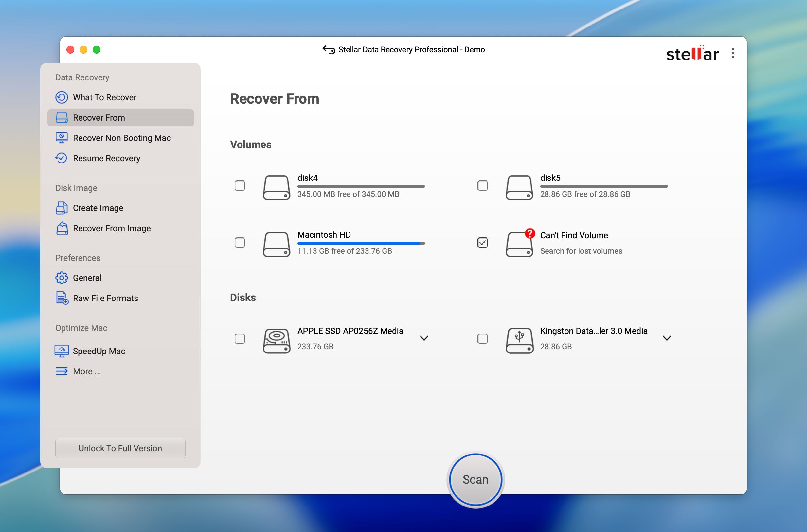Click the Can't Find Volume label
The image size is (807, 532).
click(x=574, y=235)
